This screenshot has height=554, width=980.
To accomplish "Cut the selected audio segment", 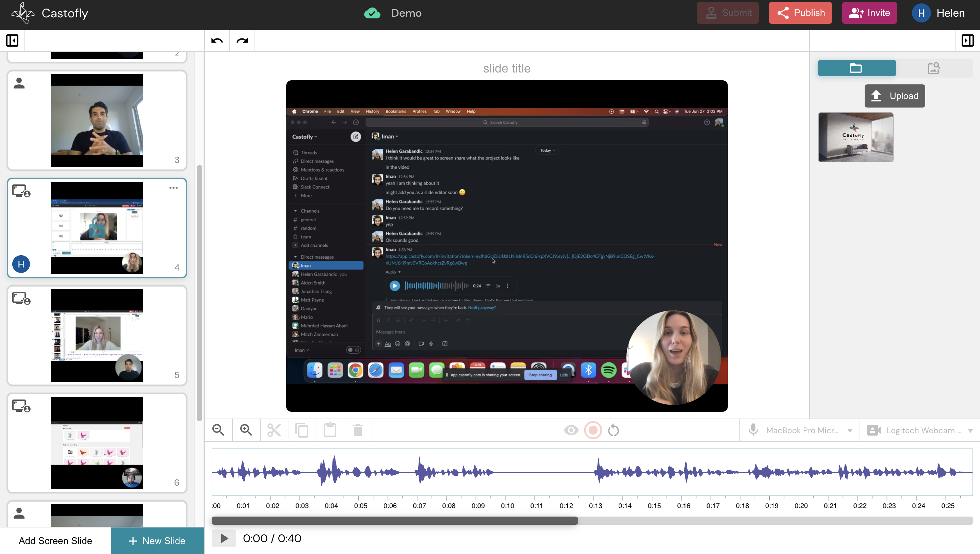I will tap(274, 430).
